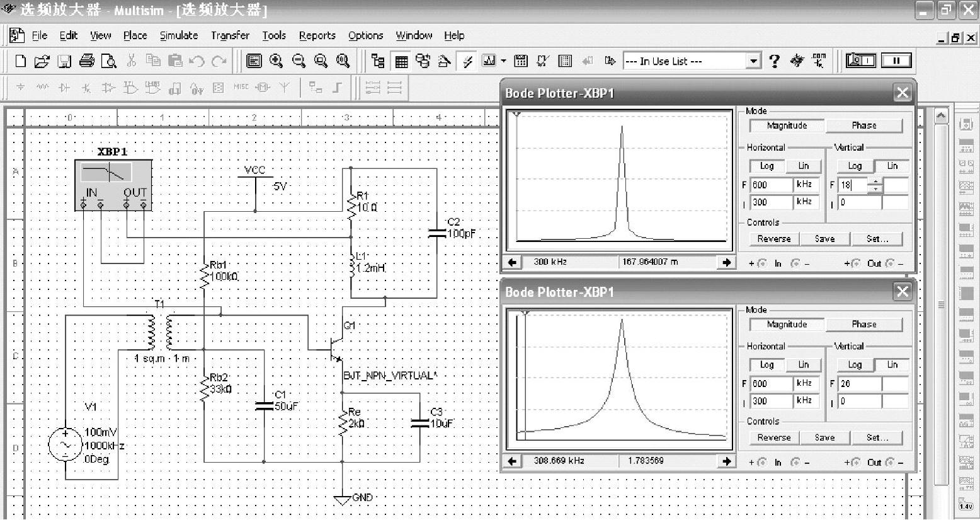
Task: Toggle the Run simulation switch
Action: pyautogui.click(x=860, y=61)
